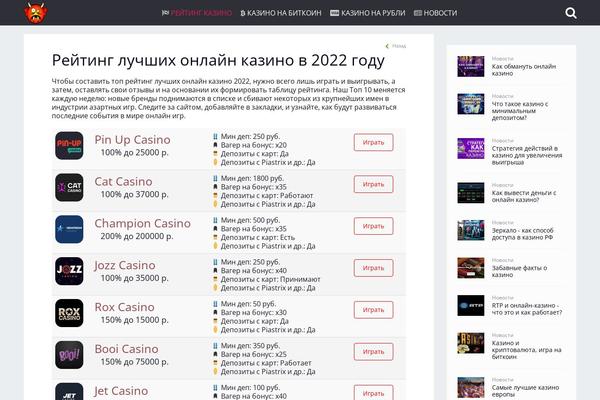Open Казино на рубли menu item
Image resolution: width=600 pixels, height=400 pixels.
point(367,13)
